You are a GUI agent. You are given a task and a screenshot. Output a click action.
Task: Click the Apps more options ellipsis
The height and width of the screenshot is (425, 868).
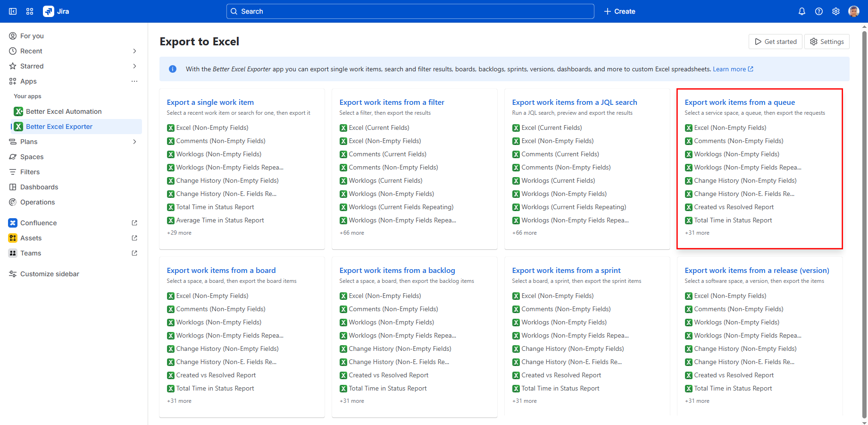134,81
